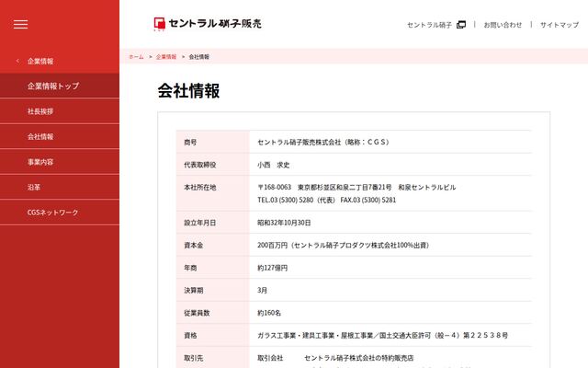Click the 従業員数 row label
Viewport: 588px width, 368px height.
pyautogui.click(x=197, y=313)
